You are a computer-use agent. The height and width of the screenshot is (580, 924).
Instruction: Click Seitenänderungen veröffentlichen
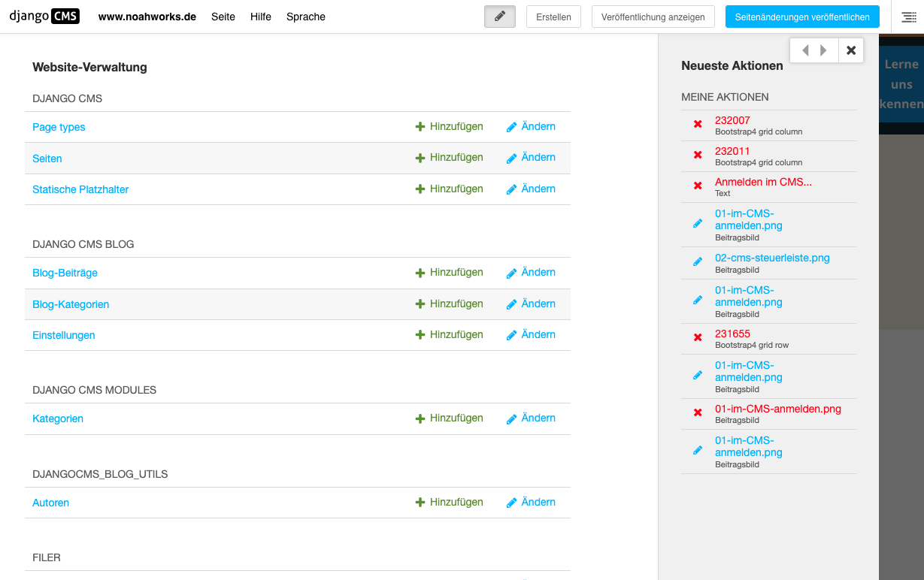tap(802, 15)
